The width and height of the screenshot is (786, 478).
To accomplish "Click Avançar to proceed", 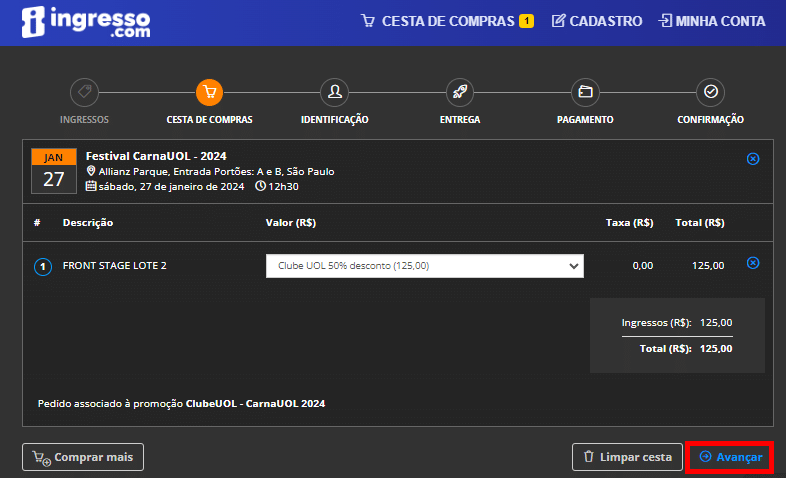I will point(730,457).
